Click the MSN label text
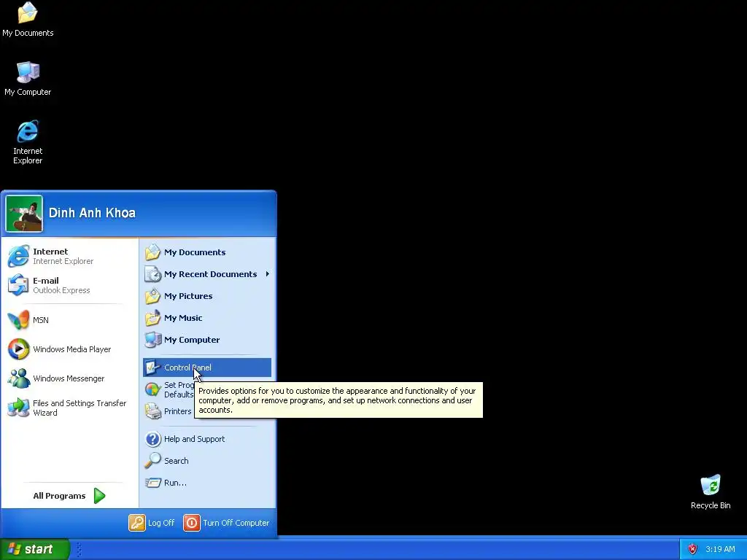 [x=41, y=320]
